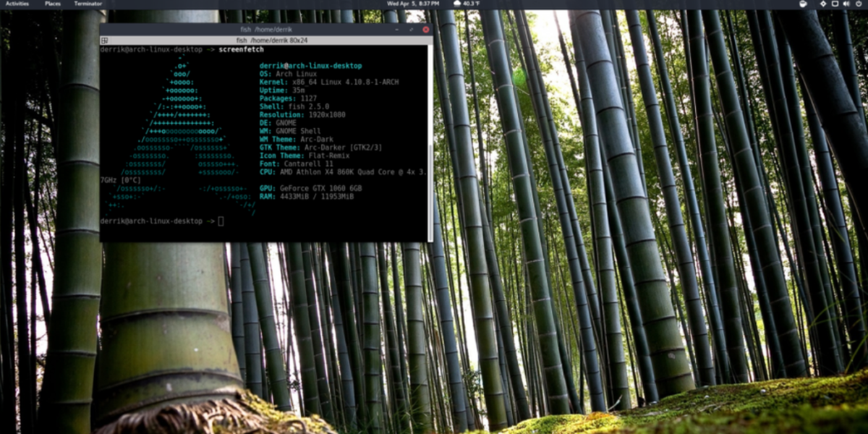Click the caffeine coffee cup icon

[801, 4]
